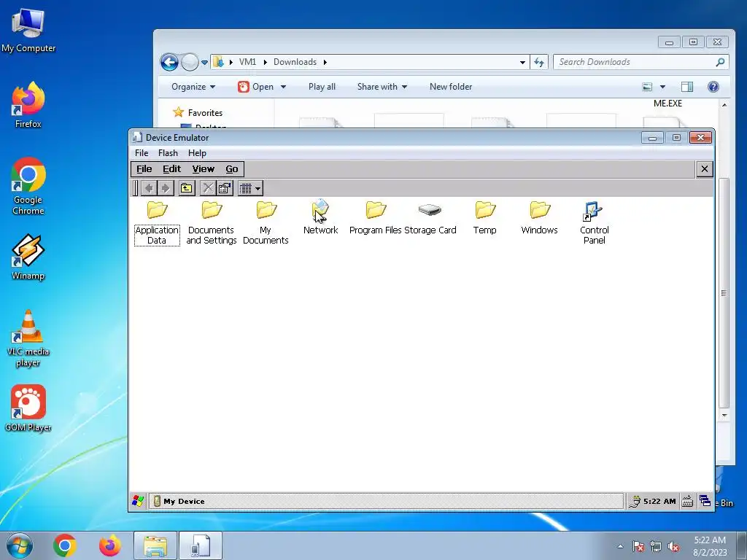Open recent pages dropdown in Downloads
The width and height of the screenshot is (747, 560).
coord(204,63)
